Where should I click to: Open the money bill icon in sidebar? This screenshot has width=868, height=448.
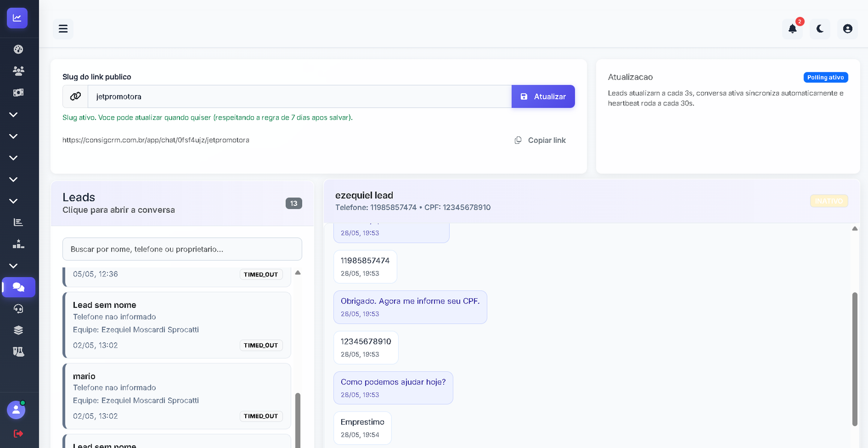[18, 92]
